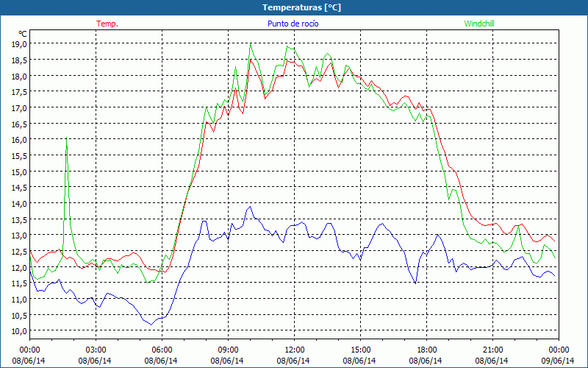
Task: Click the 06:00 time axis label
Action: click(x=162, y=350)
